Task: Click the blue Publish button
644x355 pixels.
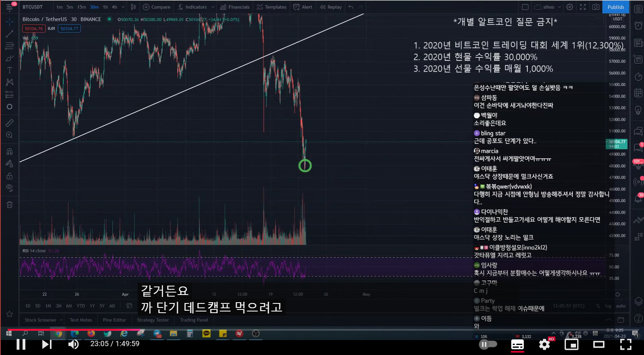Action: click(616, 7)
